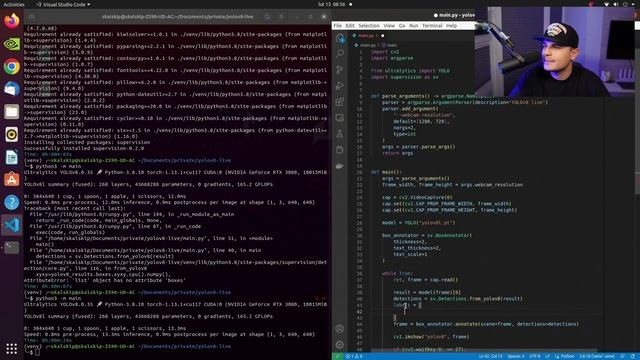The height and width of the screenshot is (360, 640).
Task: Open the Extensions view in VS Code
Action: (x=340, y=102)
